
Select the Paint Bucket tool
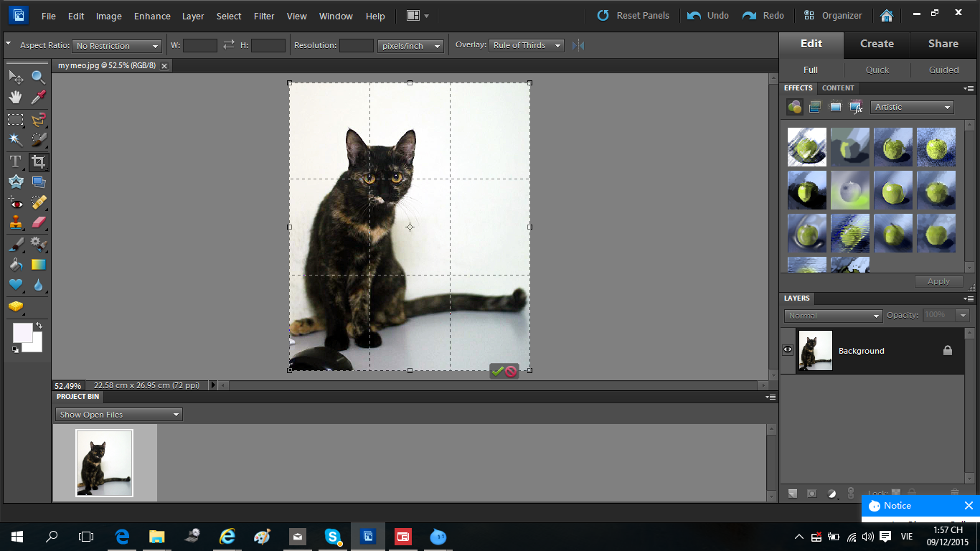tap(15, 265)
